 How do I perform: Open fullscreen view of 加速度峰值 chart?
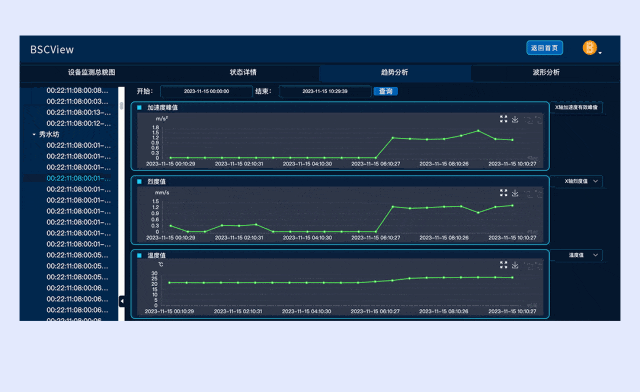pos(503,119)
